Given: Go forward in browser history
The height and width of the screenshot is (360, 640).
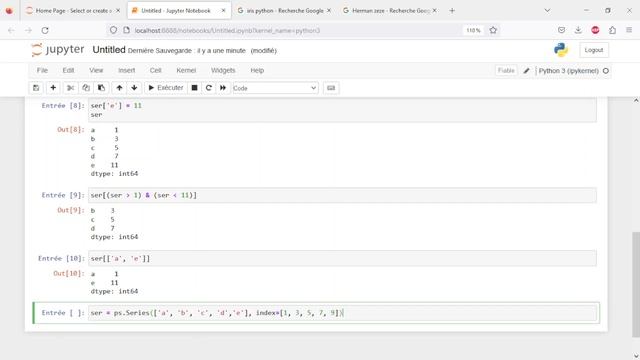Looking at the screenshot, I should click(28, 30).
